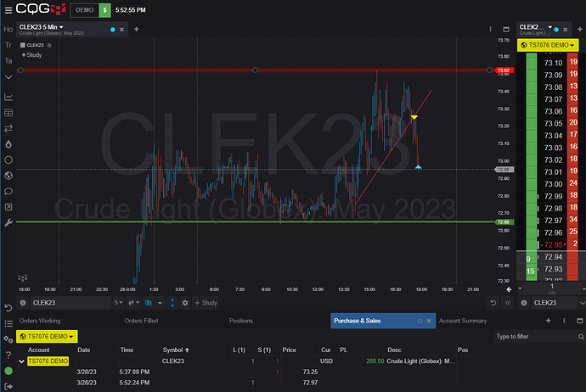Image resolution: width=586 pixels, height=392 pixels.
Task: Open the hamburger main menu
Action: pos(8,10)
